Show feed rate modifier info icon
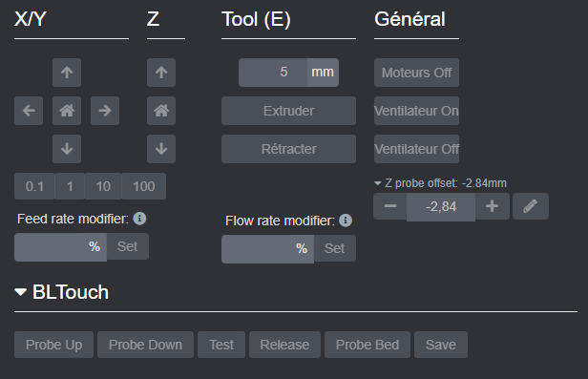Image resolution: width=588 pixels, height=379 pixels. coord(139,219)
